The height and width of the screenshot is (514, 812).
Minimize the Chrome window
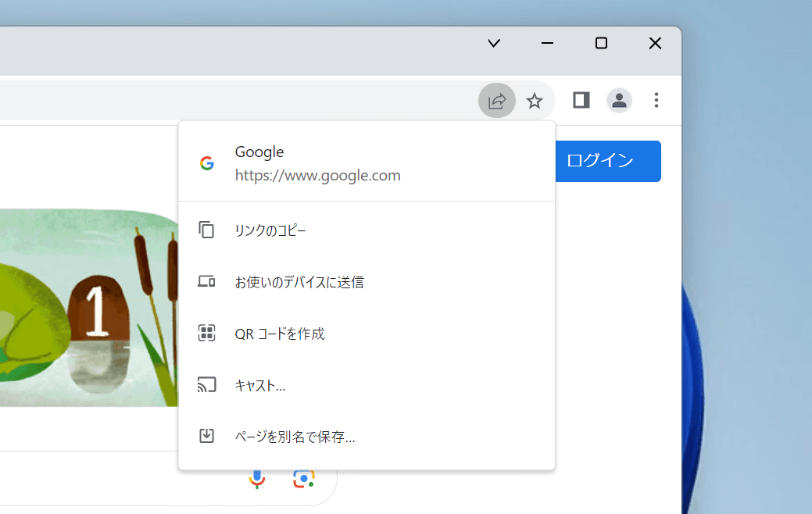pos(547,43)
